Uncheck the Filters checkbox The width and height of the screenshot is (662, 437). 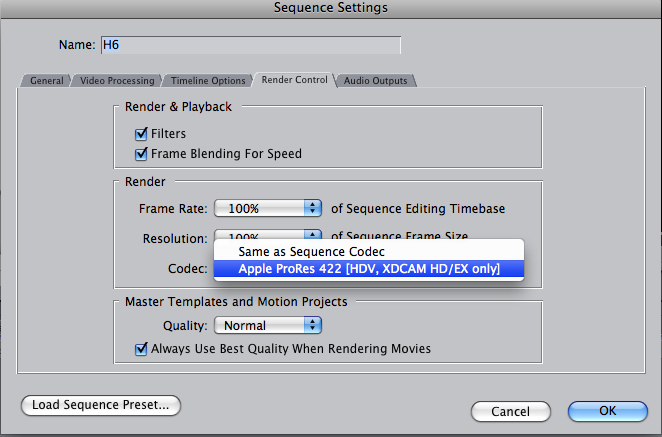pos(141,134)
